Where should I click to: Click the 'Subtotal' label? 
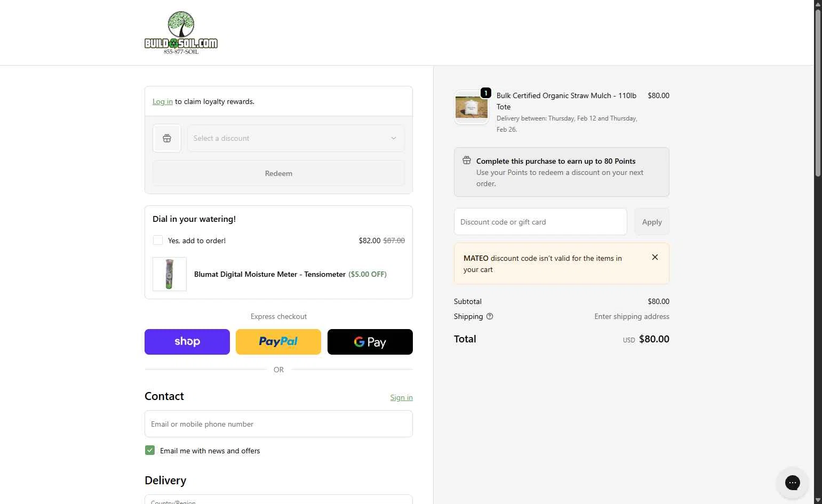(x=468, y=301)
